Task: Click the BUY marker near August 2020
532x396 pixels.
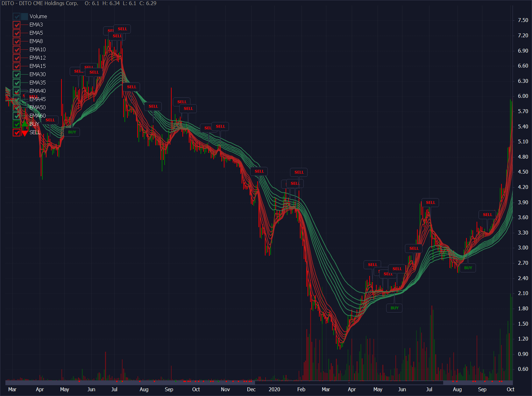Action: (x=468, y=268)
